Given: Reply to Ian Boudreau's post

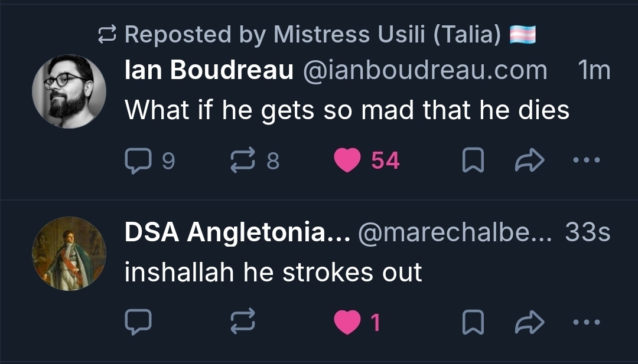Looking at the screenshot, I should (x=139, y=160).
